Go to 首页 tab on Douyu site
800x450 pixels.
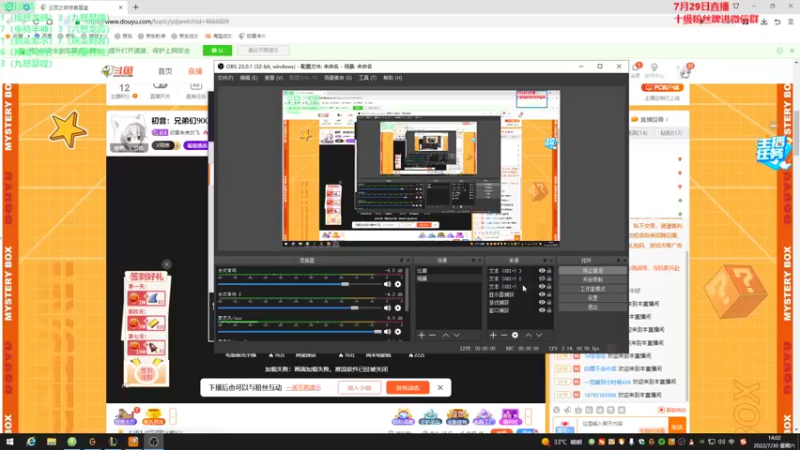click(x=165, y=71)
